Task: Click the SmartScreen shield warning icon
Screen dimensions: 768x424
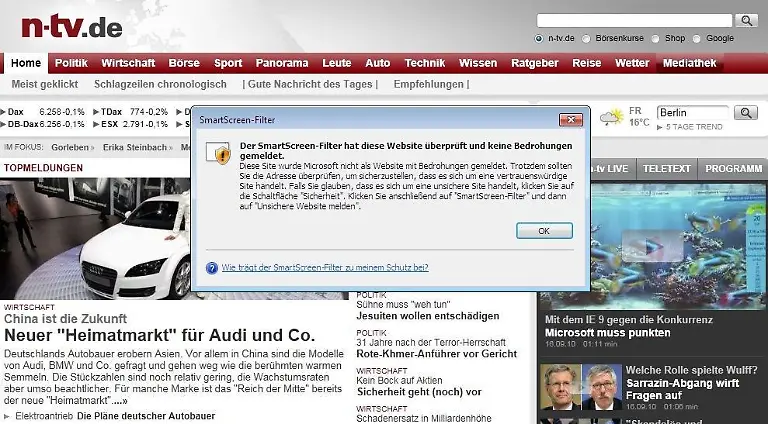Action: [x=222, y=153]
